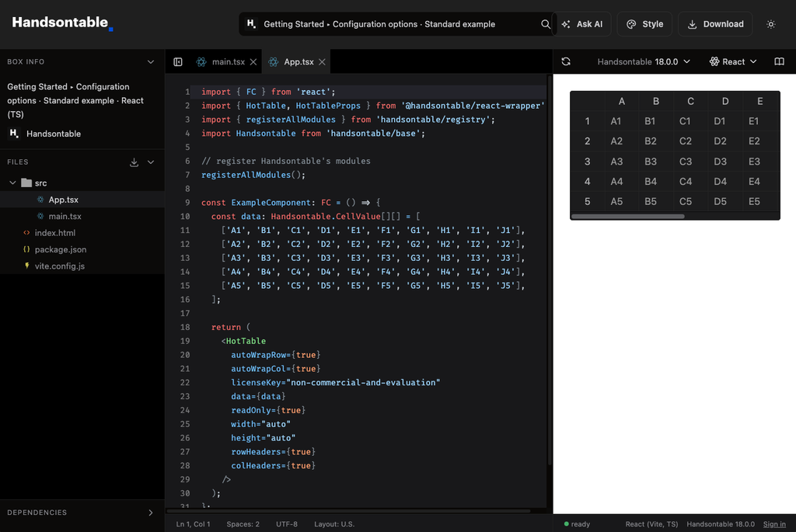
Task: Click the licenseKey code line
Action: coord(336,382)
